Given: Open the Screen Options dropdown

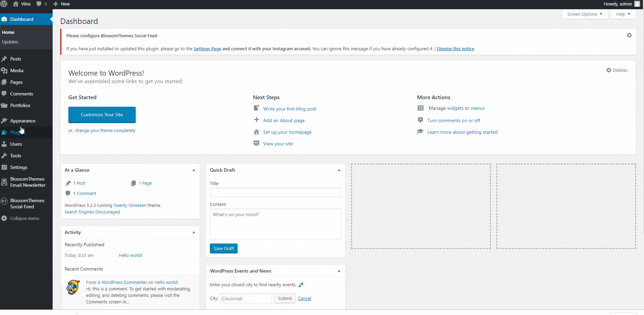Looking at the screenshot, I should [x=585, y=14].
